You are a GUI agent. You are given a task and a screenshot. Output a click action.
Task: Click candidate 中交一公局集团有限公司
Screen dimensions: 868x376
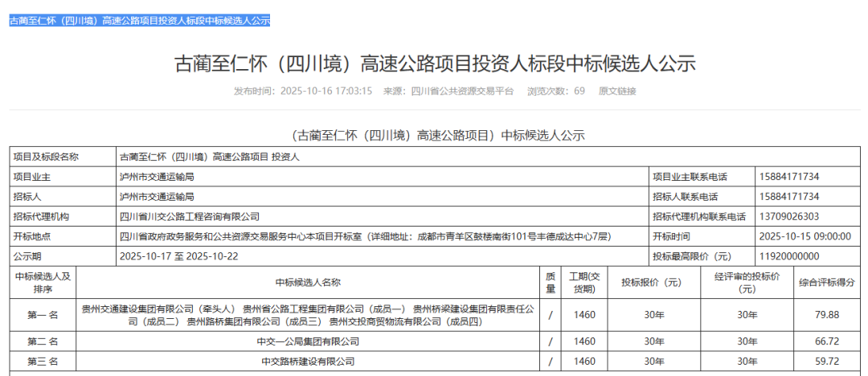pos(309,341)
